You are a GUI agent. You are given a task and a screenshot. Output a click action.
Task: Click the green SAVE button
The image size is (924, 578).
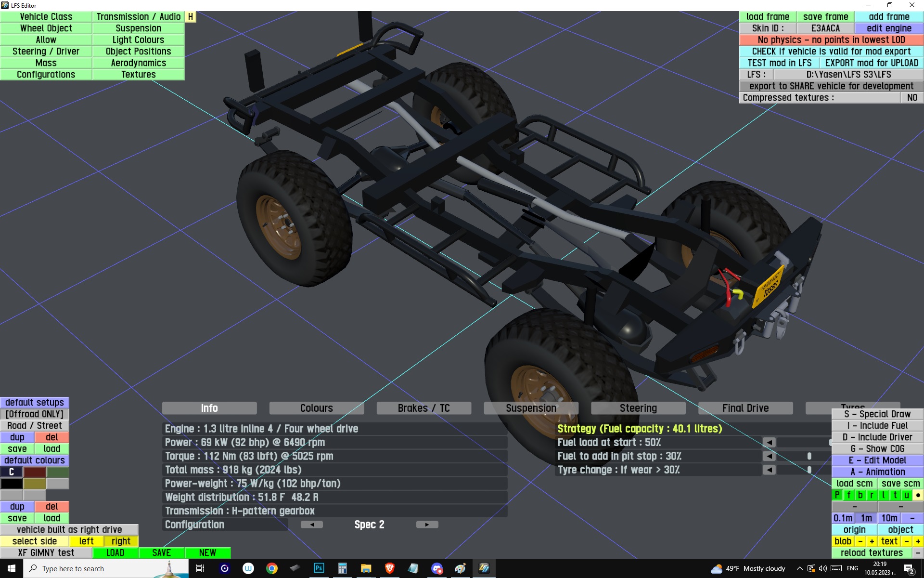coord(161,553)
